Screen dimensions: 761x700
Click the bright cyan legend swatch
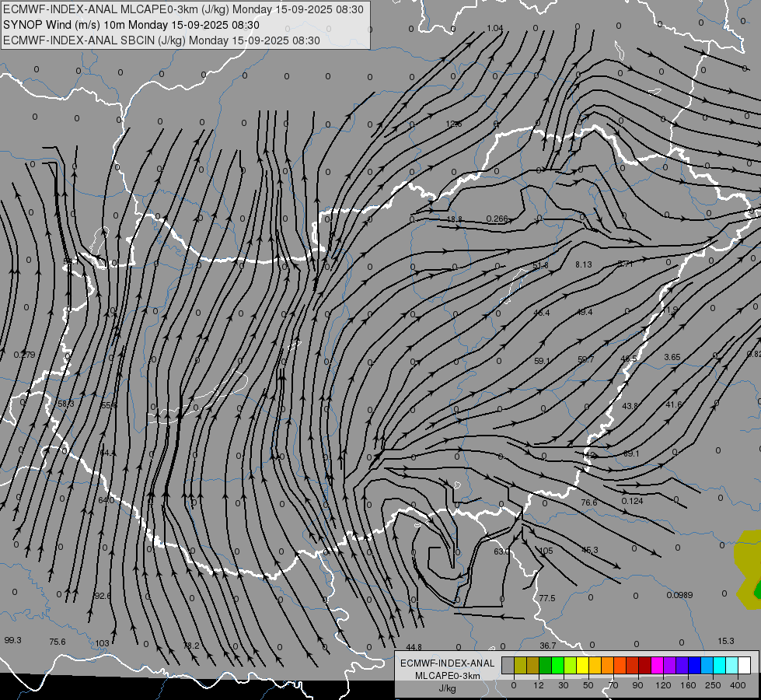pyautogui.click(x=721, y=665)
